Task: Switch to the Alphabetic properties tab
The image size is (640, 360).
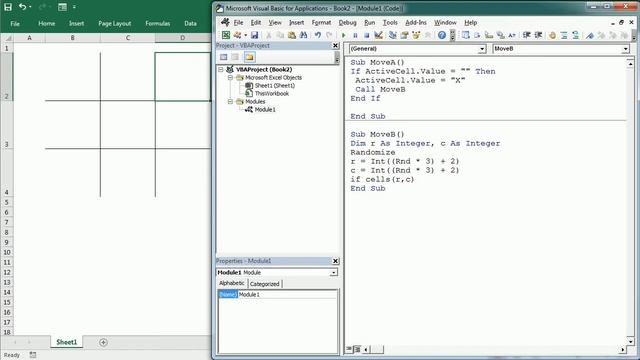Action: [x=232, y=283]
